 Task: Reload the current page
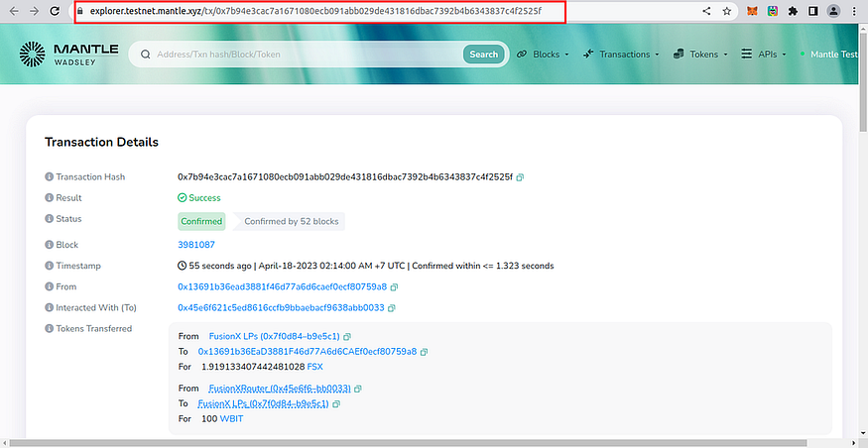click(x=55, y=11)
